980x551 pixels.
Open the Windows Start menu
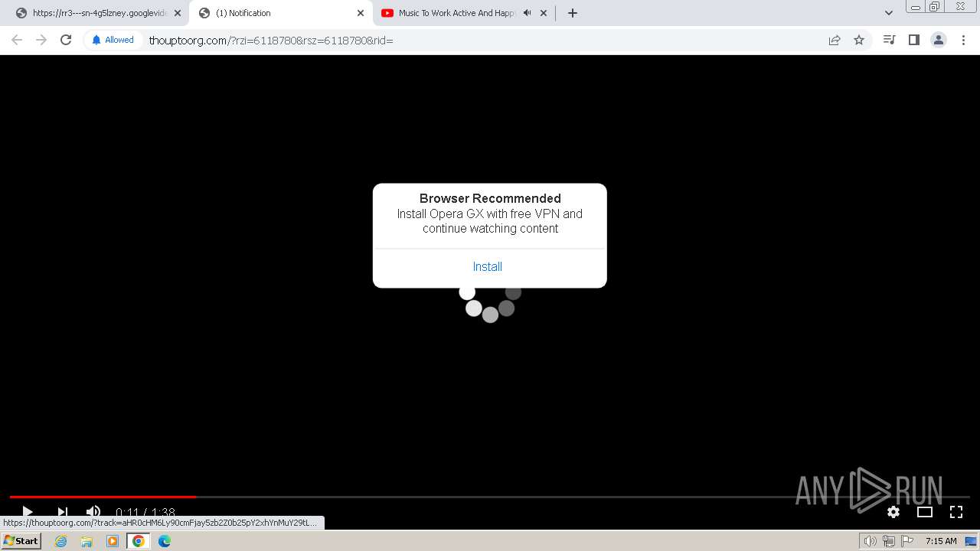point(21,541)
